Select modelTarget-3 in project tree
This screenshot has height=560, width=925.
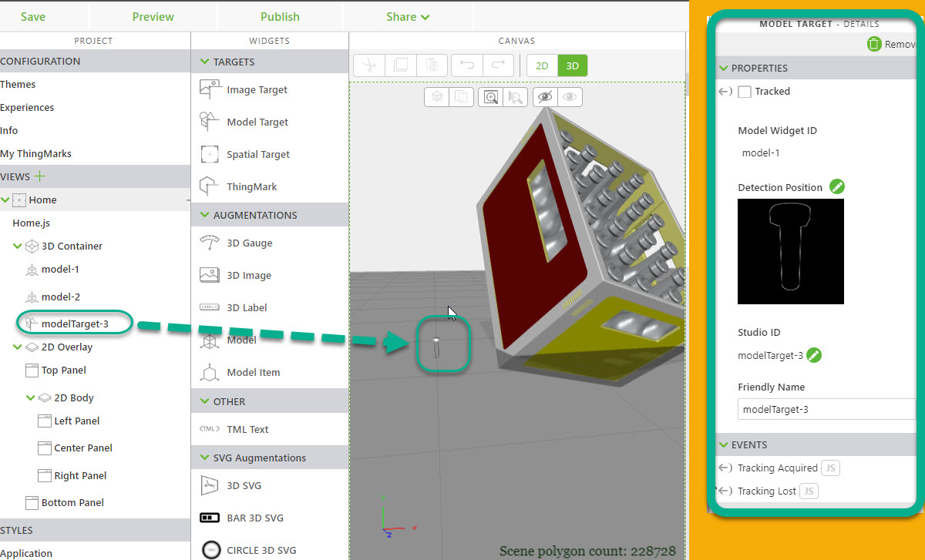[x=75, y=324]
